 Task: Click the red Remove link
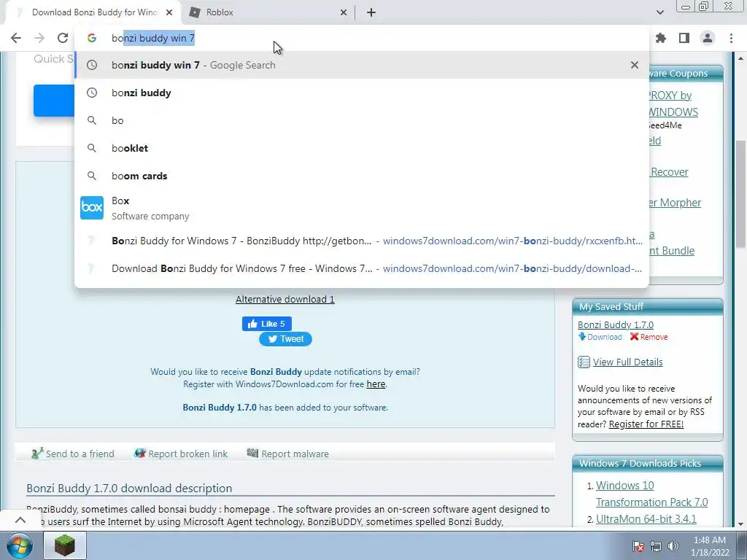(x=654, y=337)
